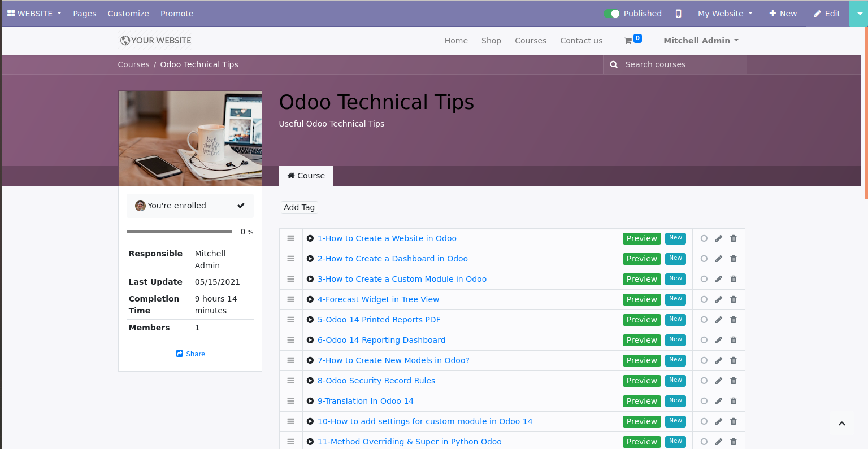Edit lesson 7-How to Create New Models

[719, 360]
